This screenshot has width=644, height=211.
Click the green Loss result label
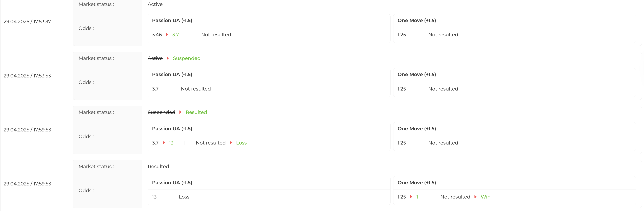pos(241,143)
